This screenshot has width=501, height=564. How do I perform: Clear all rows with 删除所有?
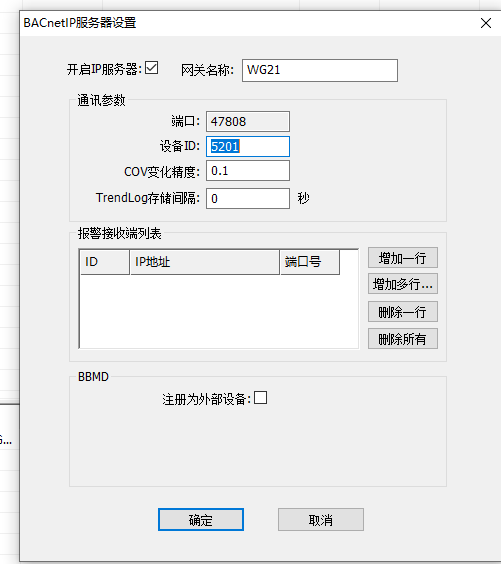coord(403,338)
